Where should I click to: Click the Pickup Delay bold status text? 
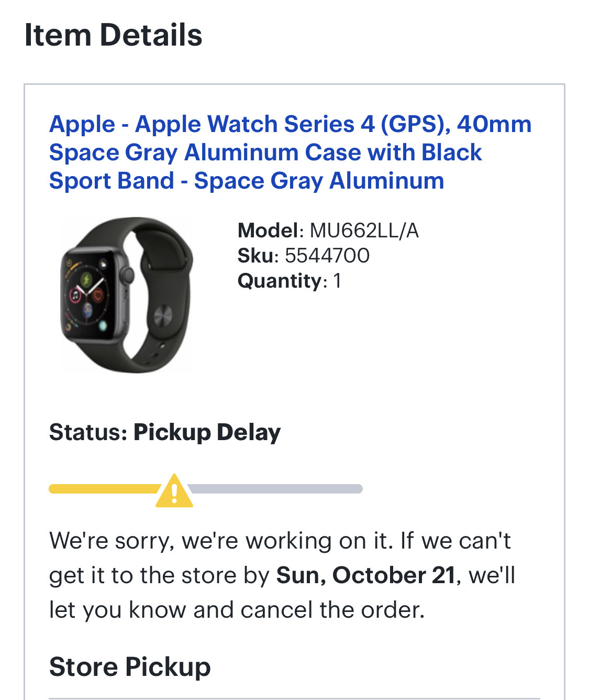tap(207, 433)
